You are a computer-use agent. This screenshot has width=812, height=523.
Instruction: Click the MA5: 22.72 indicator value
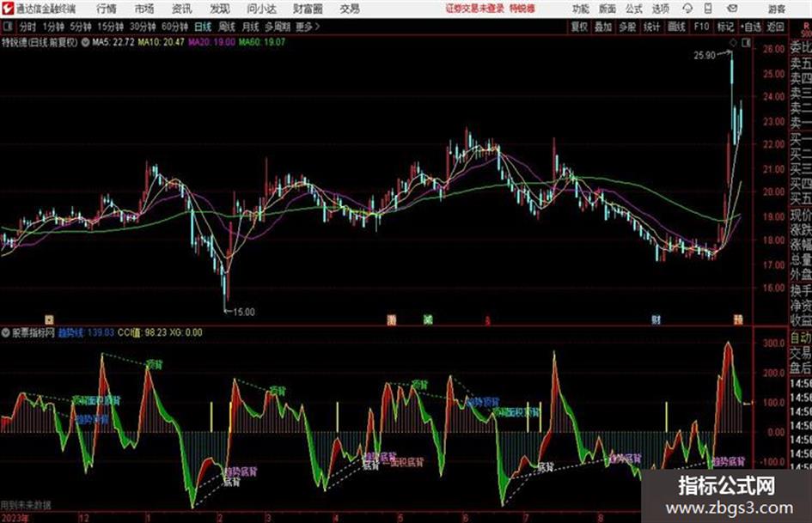(113, 42)
